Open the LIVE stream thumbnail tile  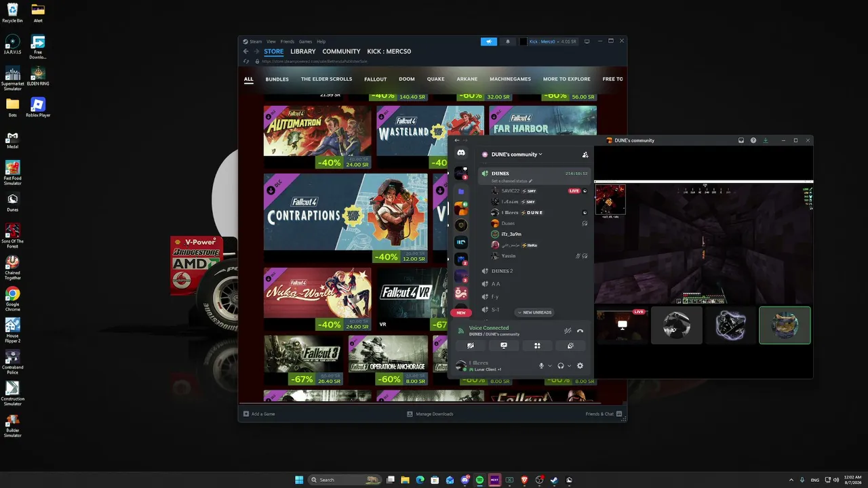[622, 325]
